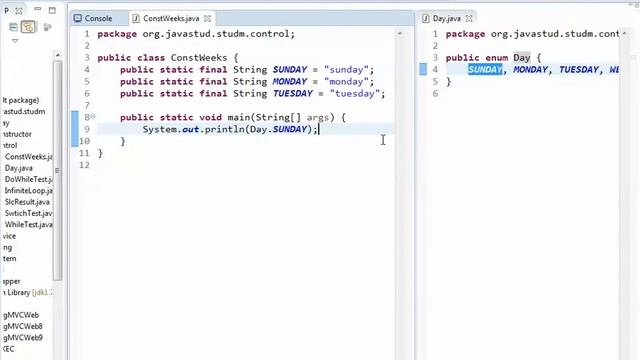This screenshot has width=640, height=360.
Task: Click the package explorer vertical scrollbar thumb
Action: [58, 170]
